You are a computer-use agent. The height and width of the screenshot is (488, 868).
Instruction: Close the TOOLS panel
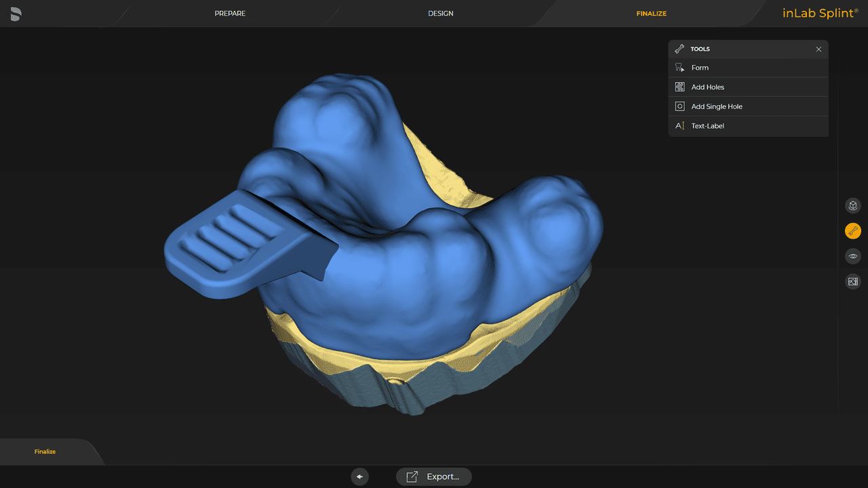point(818,49)
